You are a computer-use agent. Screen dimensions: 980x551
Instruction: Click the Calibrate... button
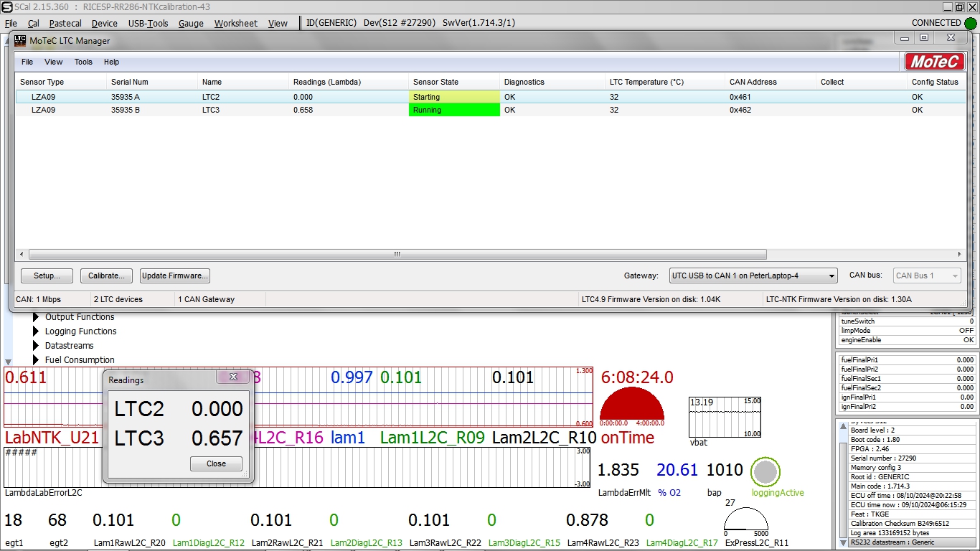pyautogui.click(x=106, y=275)
